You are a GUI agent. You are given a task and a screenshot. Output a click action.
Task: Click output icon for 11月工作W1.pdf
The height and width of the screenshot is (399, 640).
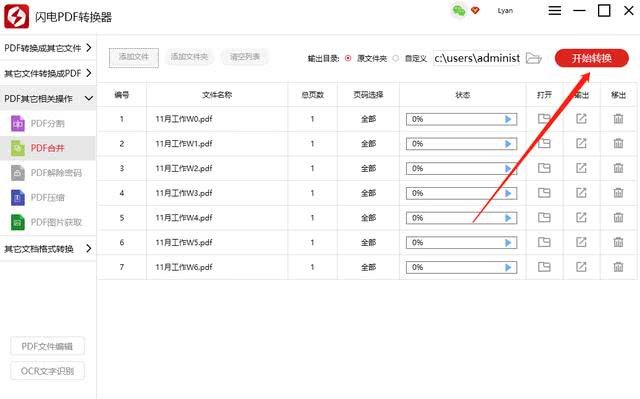coord(581,143)
